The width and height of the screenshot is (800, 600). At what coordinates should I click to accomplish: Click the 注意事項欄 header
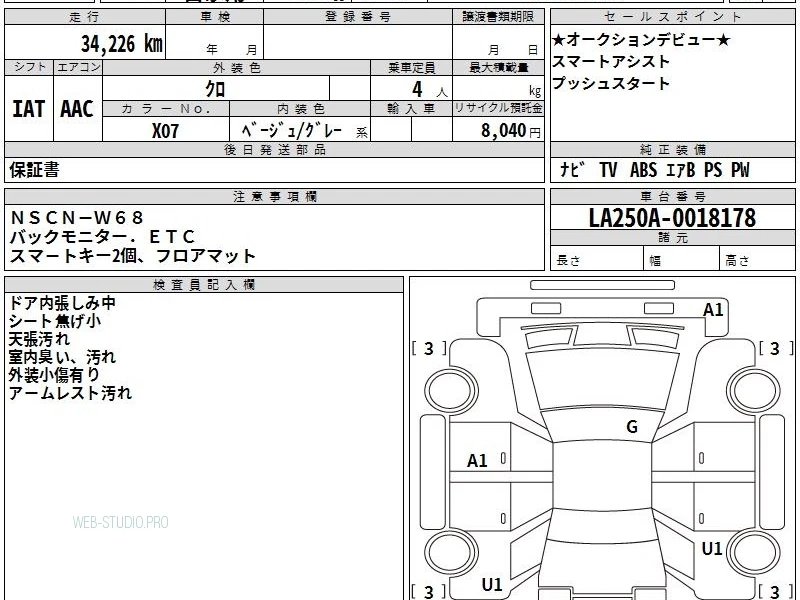click(274, 196)
